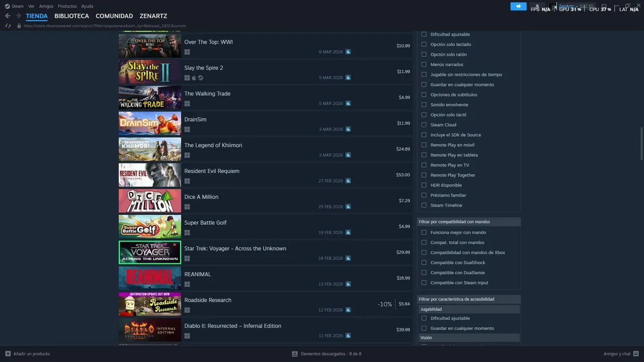Open the Productos menu
644x362 pixels.
pos(67,7)
